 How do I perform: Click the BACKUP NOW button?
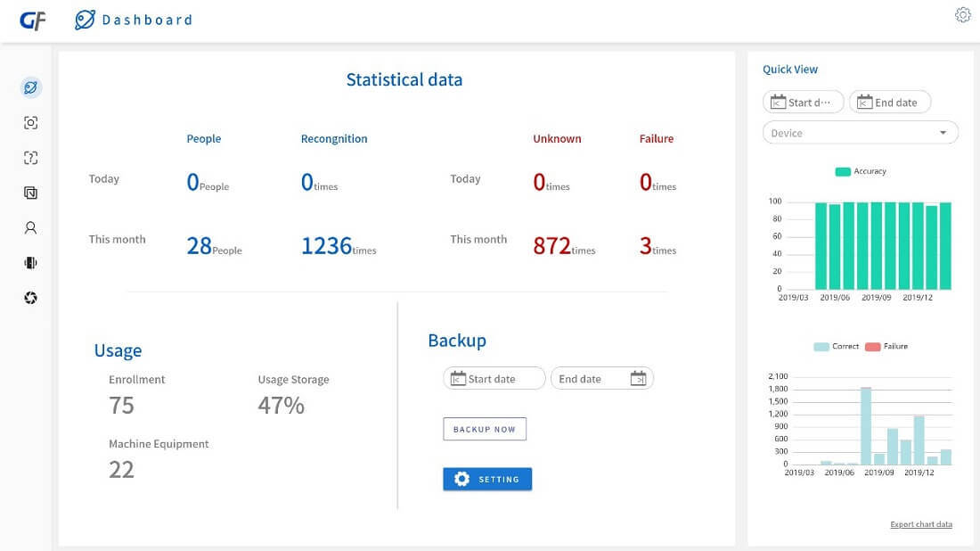point(485,429)
